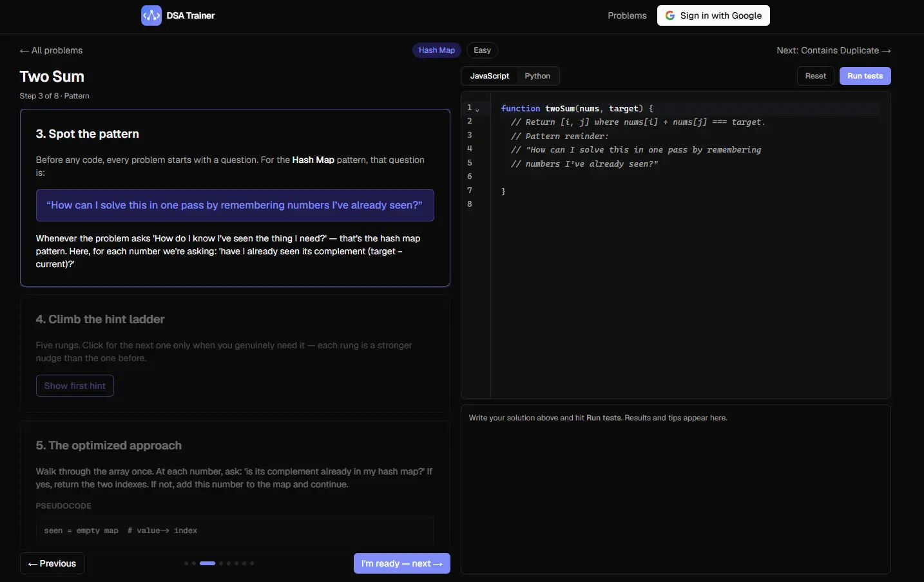Click the highlighted one-pass question quote box

pyautogui.click(x=235, y=205)
